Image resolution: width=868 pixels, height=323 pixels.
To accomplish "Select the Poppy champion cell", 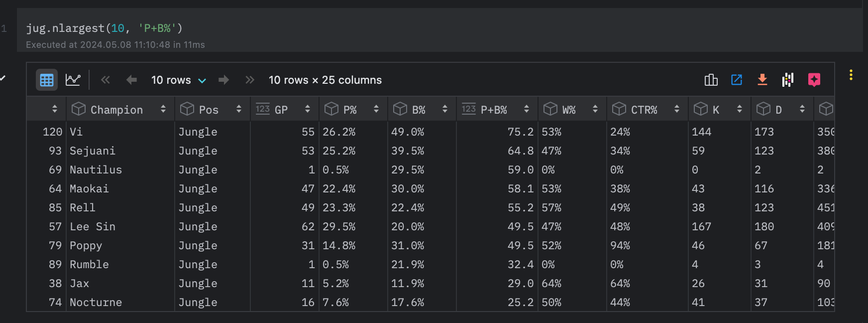I will point(120,245).
